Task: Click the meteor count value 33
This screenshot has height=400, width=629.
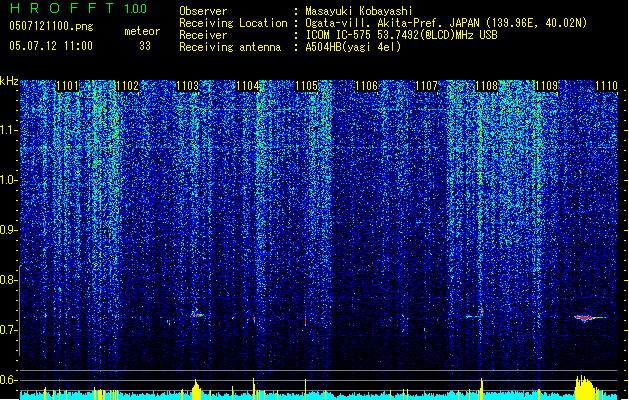Action: (x=145, y=46)
